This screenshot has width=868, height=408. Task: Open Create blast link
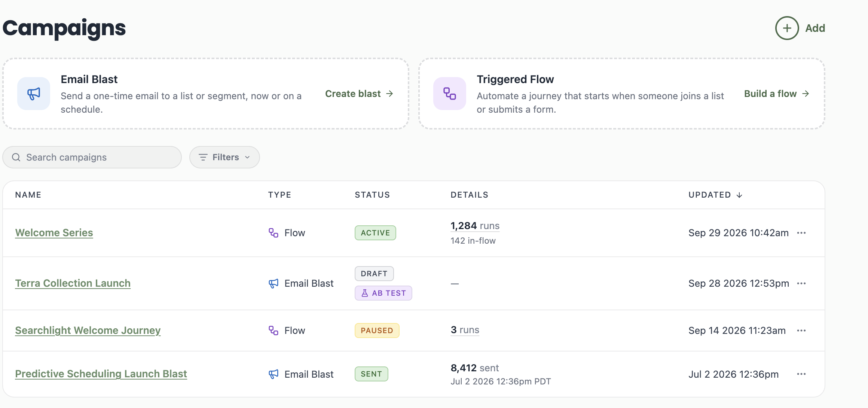coord(359,94)
